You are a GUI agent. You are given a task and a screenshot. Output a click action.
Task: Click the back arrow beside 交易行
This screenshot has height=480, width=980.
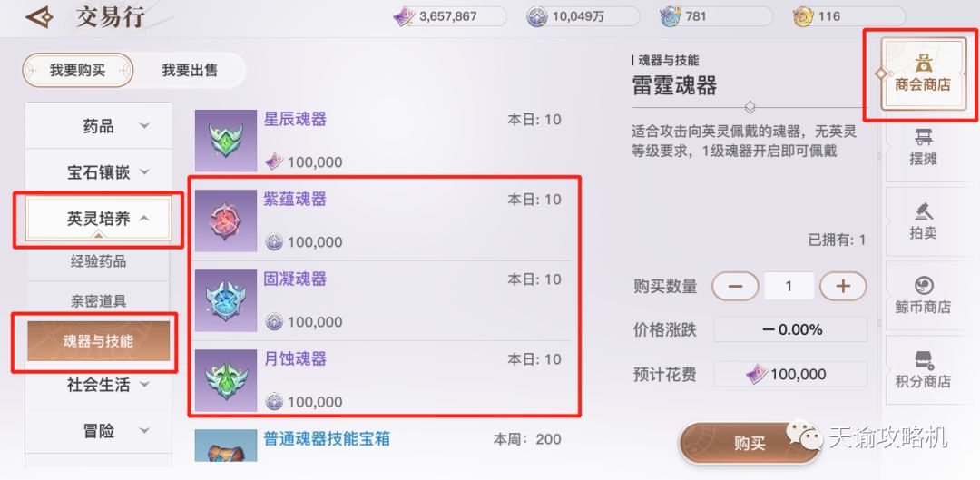(40, 17)
